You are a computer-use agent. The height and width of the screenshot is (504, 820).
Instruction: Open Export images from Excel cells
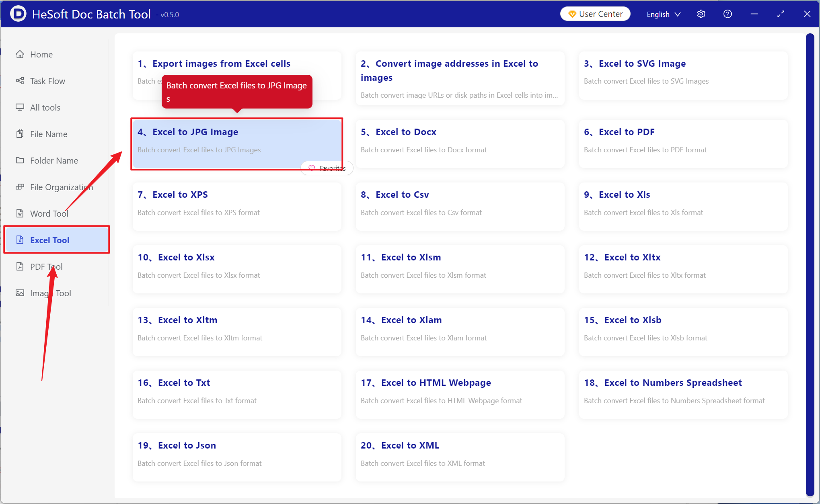(x=237, y=75)
